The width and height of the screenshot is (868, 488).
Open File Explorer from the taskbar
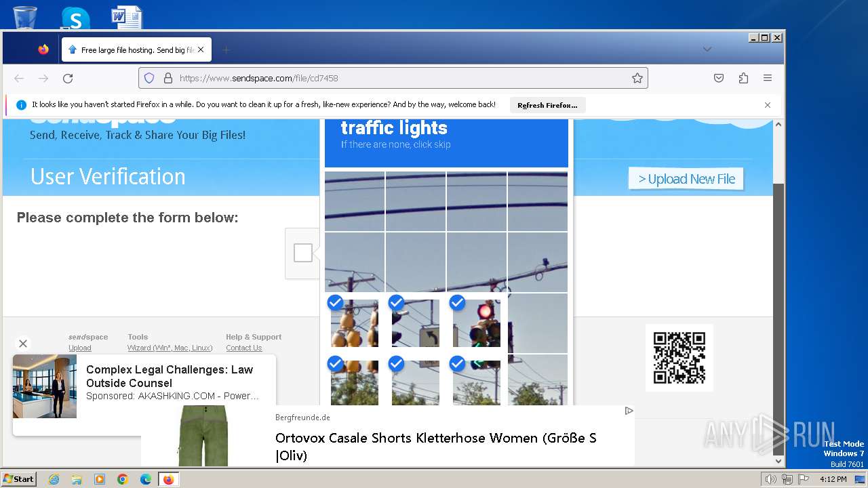click(x=77, y=479)
